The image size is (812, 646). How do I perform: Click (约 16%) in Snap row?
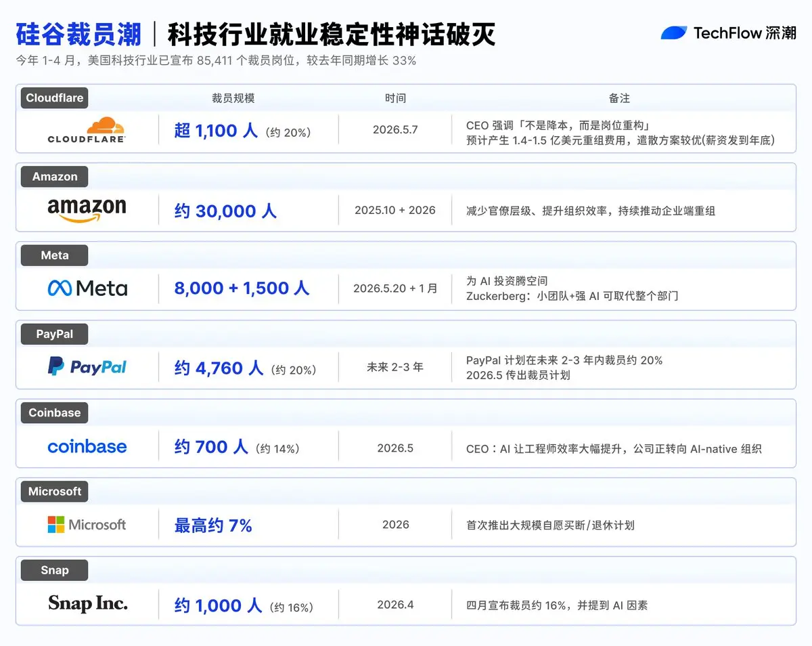(x=292, y=607)
